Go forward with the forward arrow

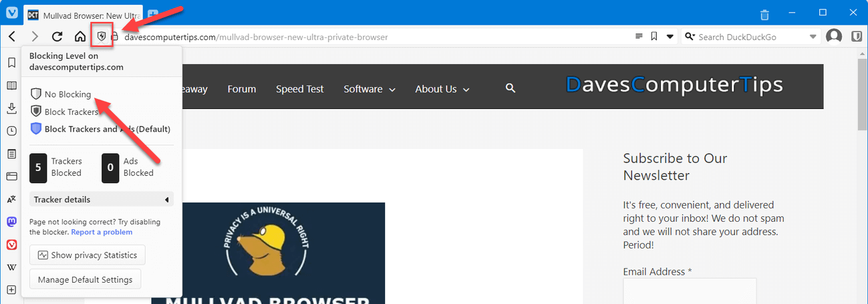coord(35,37)
